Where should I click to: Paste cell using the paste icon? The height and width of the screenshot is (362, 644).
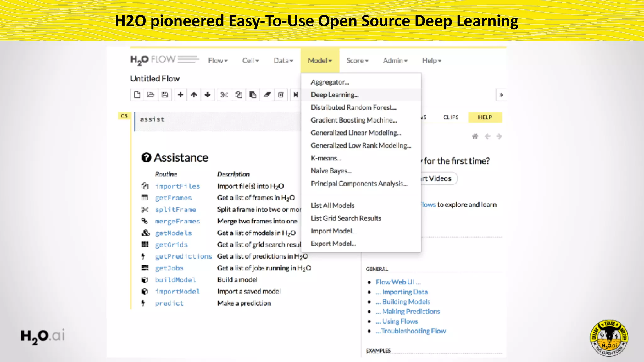[x=253, y=95]
